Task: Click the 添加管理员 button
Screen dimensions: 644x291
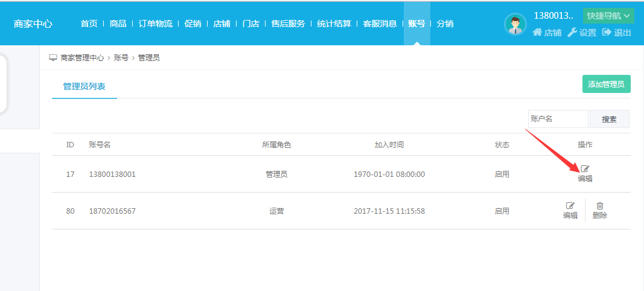Action: pos(606,84)
